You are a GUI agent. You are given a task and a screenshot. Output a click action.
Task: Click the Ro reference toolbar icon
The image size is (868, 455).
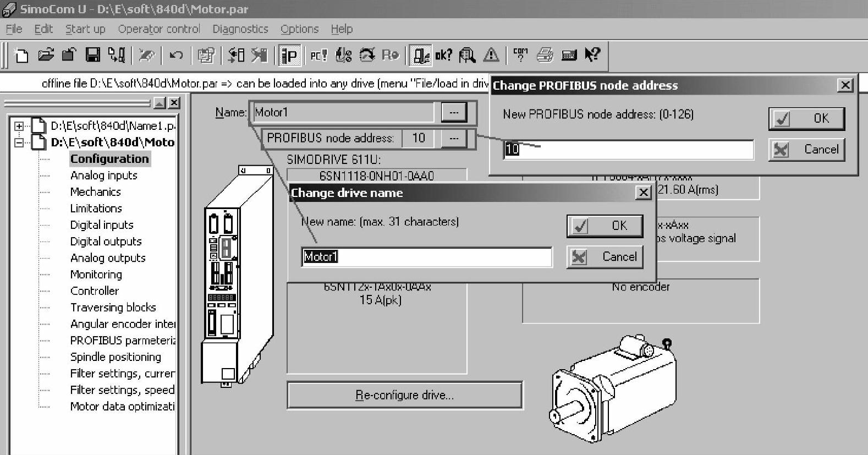pos(390,54)
